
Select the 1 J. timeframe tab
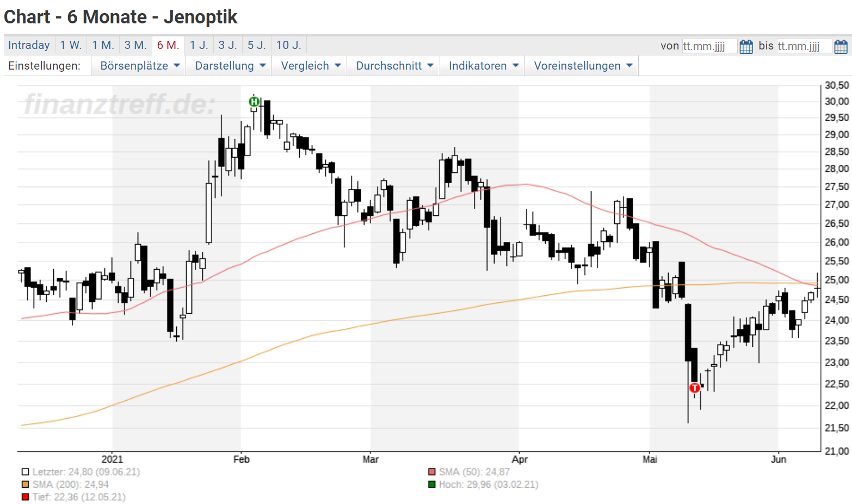[199, 45]
